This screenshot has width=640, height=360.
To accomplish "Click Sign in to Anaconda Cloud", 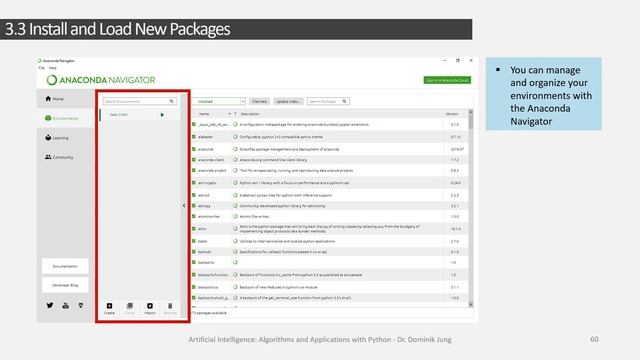I will [x=447, y=80].
